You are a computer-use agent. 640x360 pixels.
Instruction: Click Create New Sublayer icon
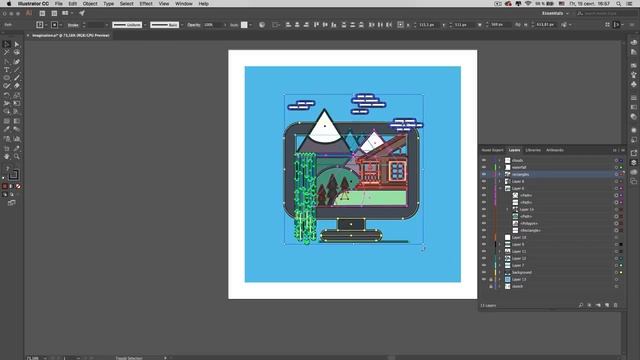(x=598, y=305)
